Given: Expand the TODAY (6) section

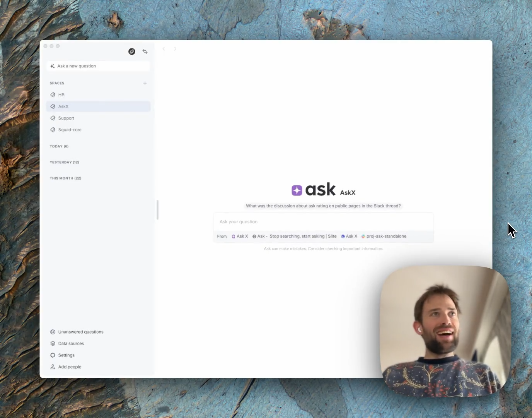Looking at the screenshot, I should coord(59,146).
